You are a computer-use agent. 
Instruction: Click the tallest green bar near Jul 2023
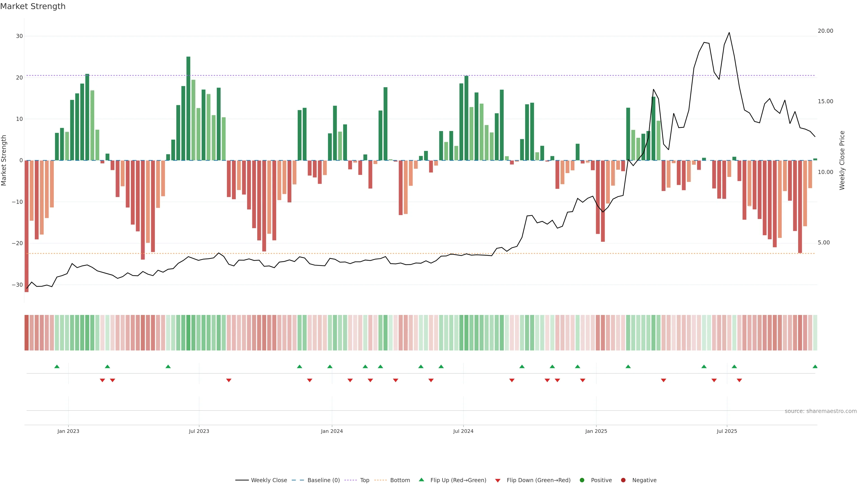coord(188,108)
